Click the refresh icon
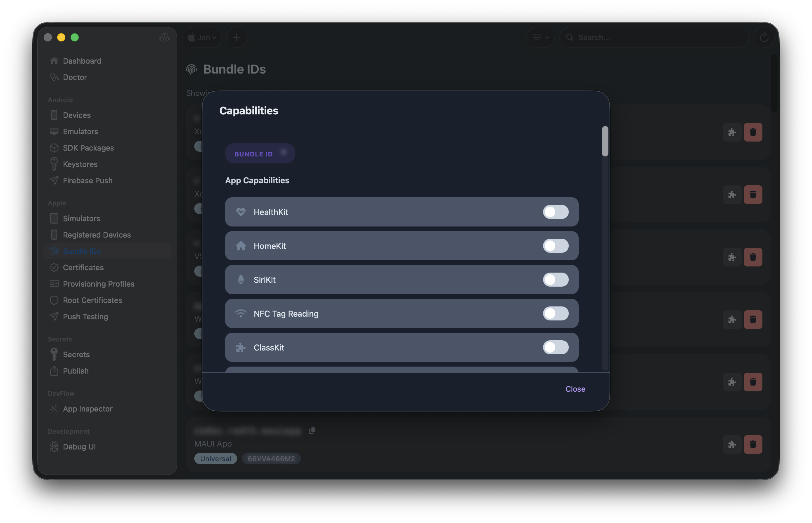This screenshot has width=812, height=523. 764,37
